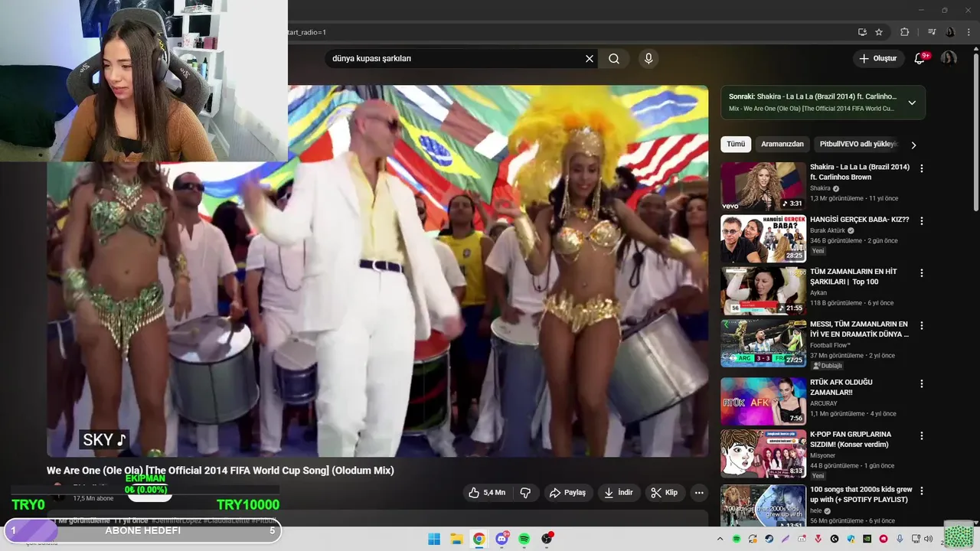Viewport: 980px width, 551px height.
Task: Click the microphone icon in system tray
Action: (x=900, y=539)
